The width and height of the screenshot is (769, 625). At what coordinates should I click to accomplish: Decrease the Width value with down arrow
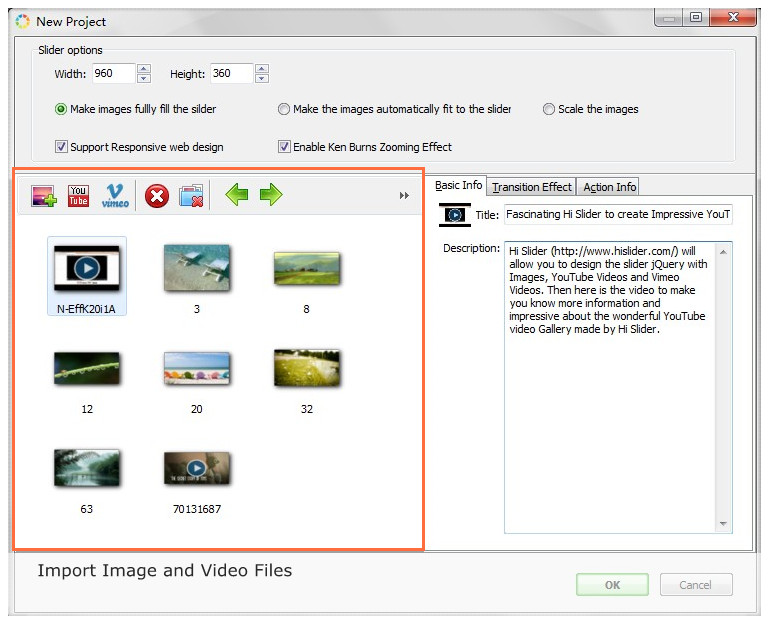pyautogui.click(x=144, y=78)
